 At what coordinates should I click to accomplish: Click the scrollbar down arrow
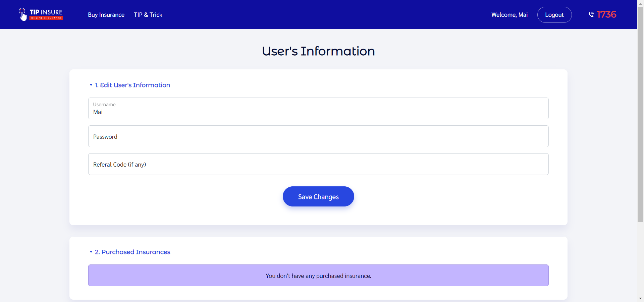(640, 298)
